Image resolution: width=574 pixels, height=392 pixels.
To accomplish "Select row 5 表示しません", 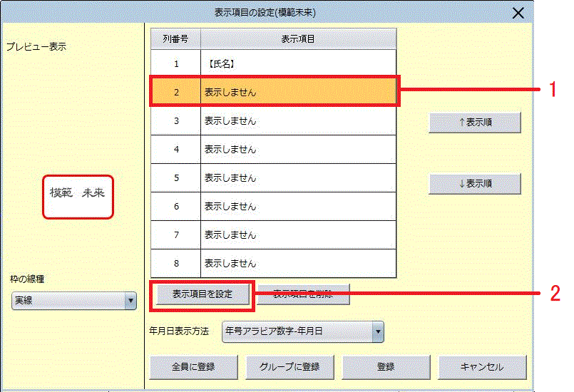I will click(x=274, y=178).
